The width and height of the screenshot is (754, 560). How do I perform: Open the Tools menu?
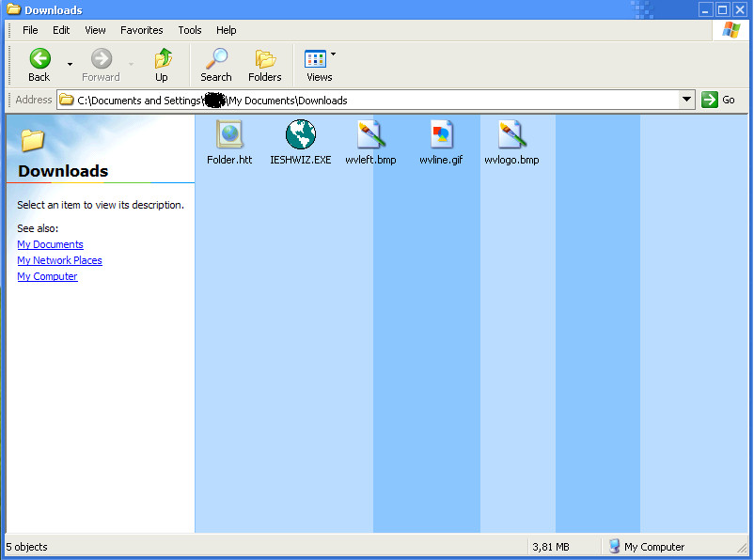[x=190, y=30]
